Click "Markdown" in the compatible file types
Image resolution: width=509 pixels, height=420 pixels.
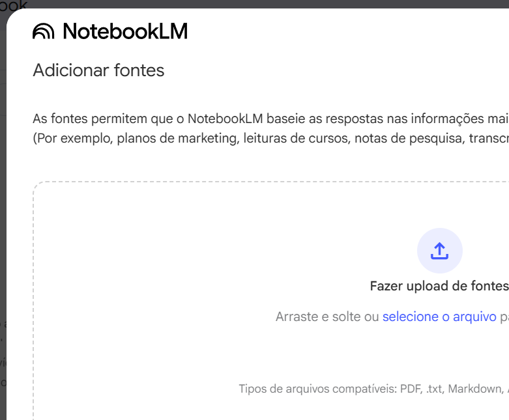[x=474, y=389]
